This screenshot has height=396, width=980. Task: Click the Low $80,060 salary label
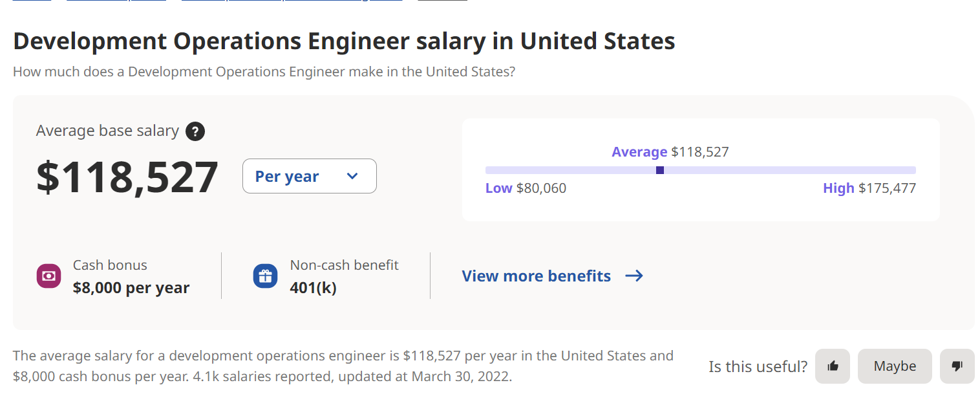coord(526,188)
